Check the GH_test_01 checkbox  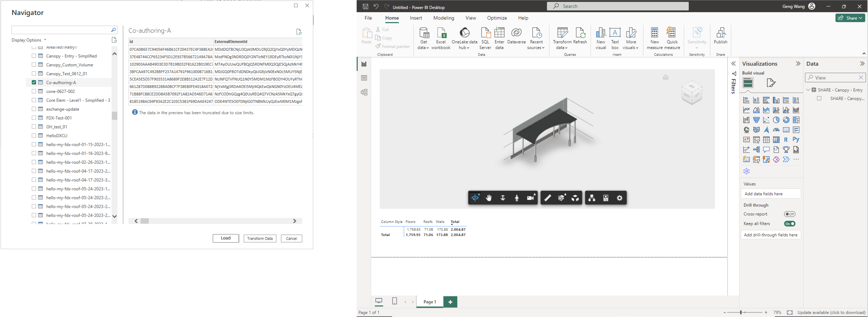click(34, 127)
